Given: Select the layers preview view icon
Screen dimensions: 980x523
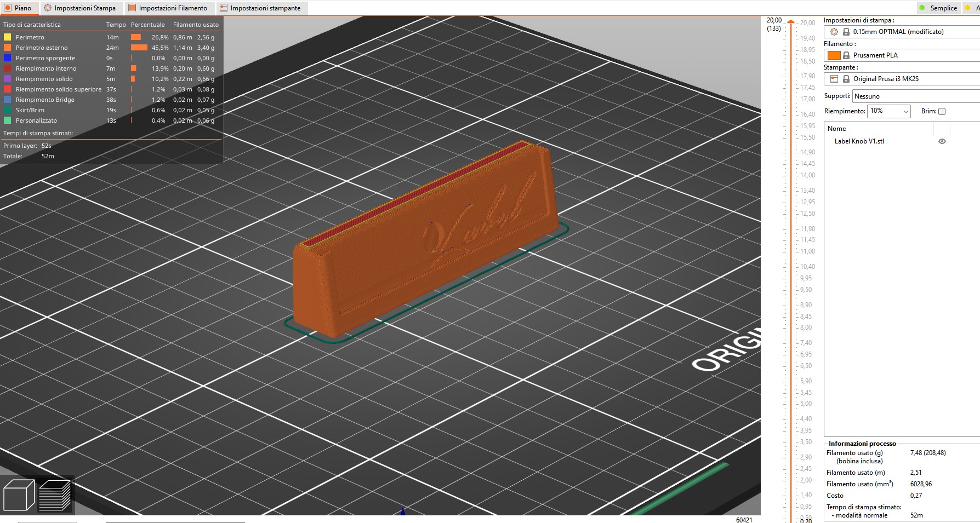Looking at the screenshot, I should (55, 495).
